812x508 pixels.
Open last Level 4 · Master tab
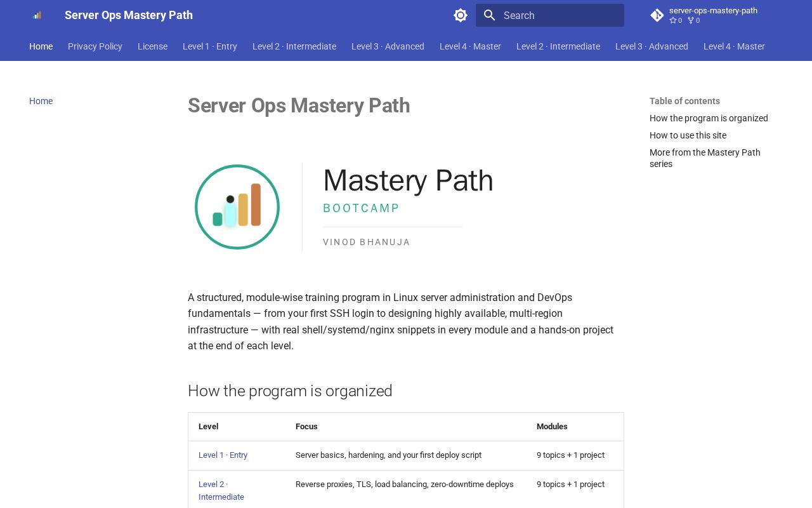point(734,46)
